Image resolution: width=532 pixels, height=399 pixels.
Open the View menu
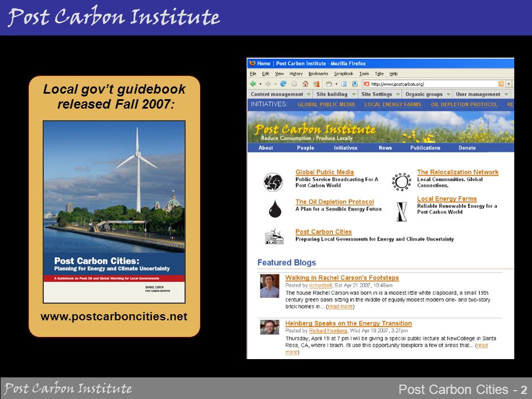click(x=279, y=74)
